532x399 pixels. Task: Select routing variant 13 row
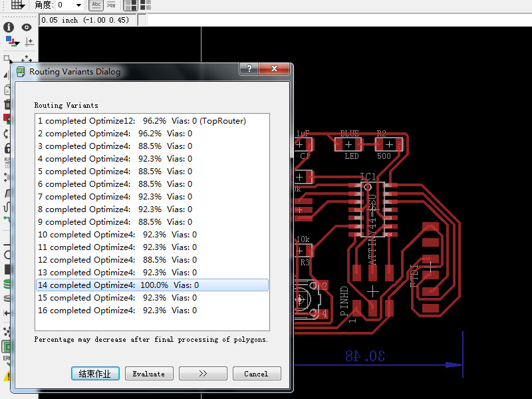point(152,273)
